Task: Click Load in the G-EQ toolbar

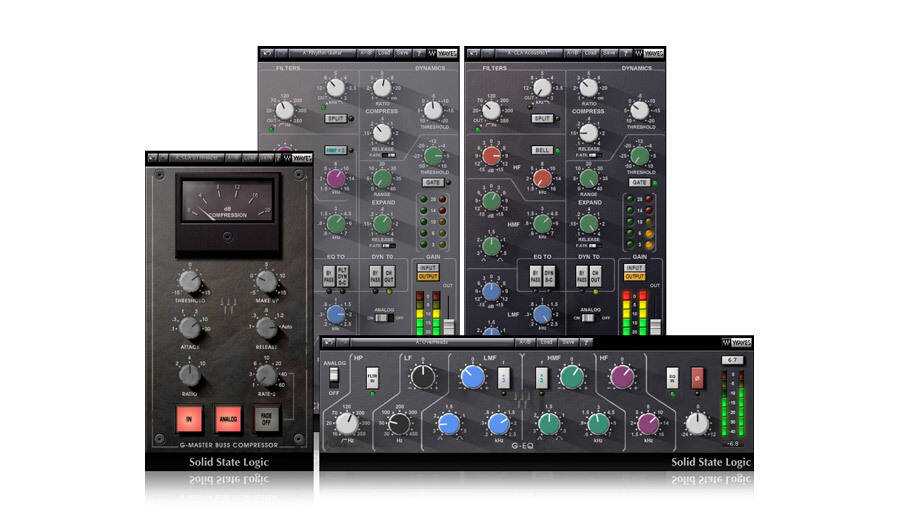Action: [546, 342]
